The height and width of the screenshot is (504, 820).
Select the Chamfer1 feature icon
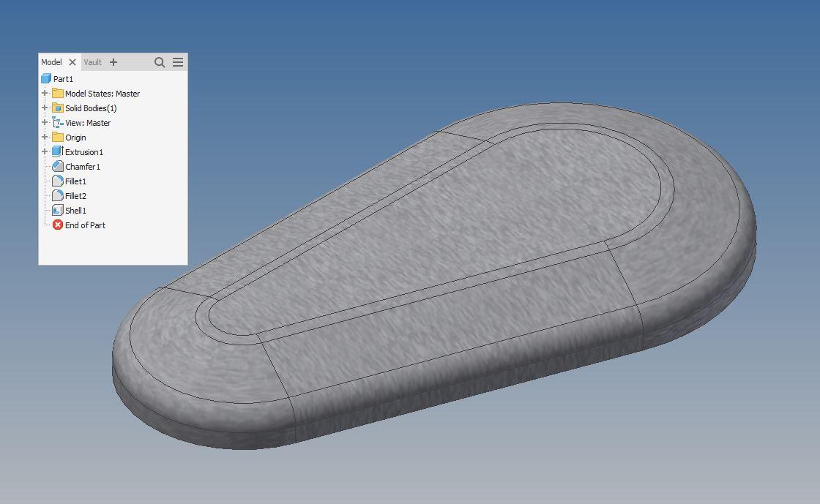point(58,167)
